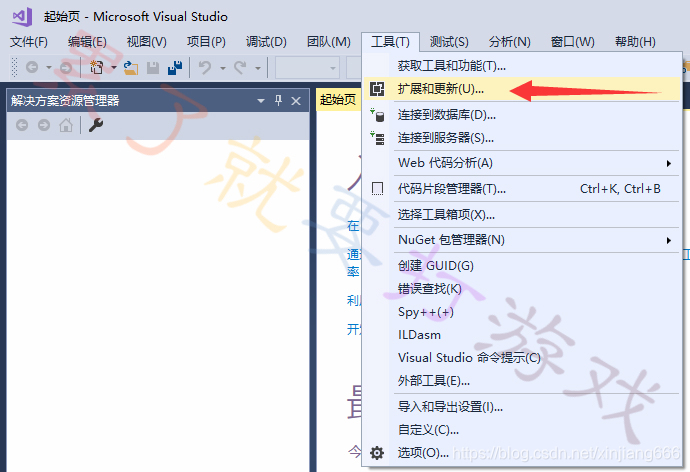The width and height of the screenshot is (690, 472).
Task: Open the new project dropdown arrow
Action: [x=114, y=67]
